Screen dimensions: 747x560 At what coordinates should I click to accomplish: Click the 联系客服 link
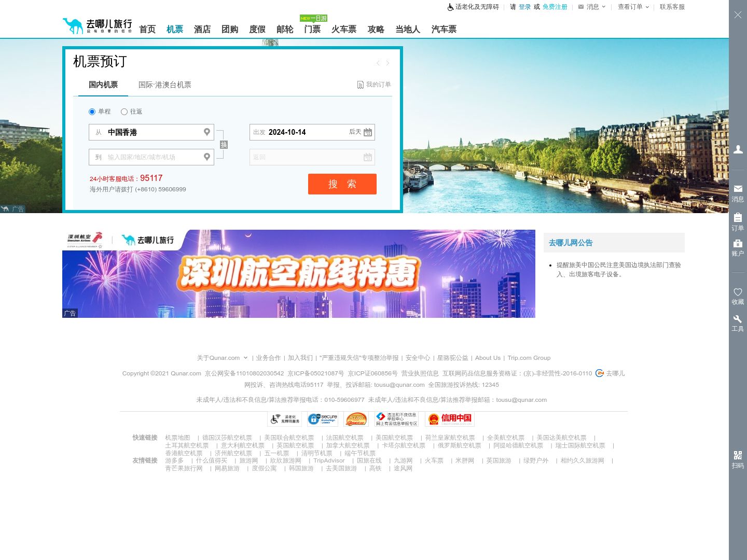[672, 7]
